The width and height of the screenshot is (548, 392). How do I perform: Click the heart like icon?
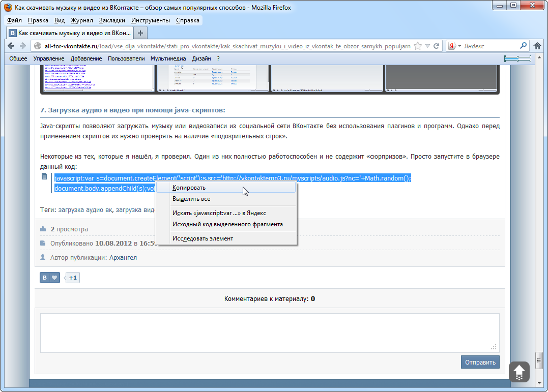pyautogui.click(x=54, y=278)
